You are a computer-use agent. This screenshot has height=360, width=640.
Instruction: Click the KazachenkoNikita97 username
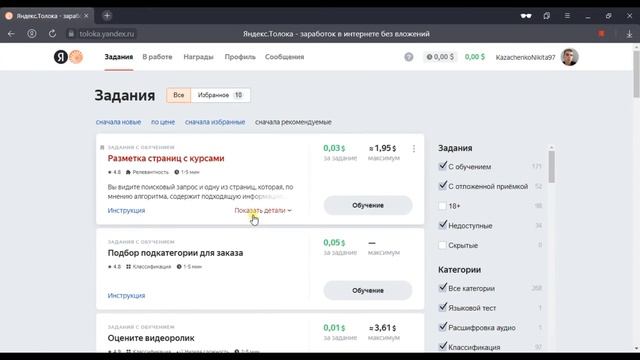tap(525, 57)
